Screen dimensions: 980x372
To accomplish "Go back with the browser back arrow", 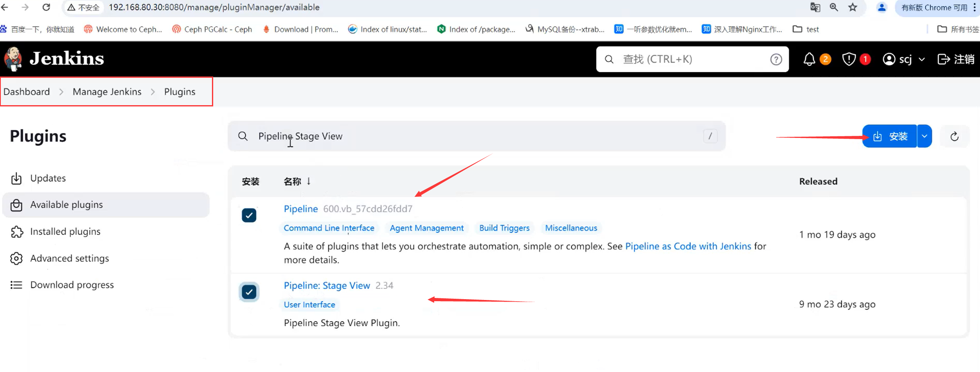I will pos(5,7).
